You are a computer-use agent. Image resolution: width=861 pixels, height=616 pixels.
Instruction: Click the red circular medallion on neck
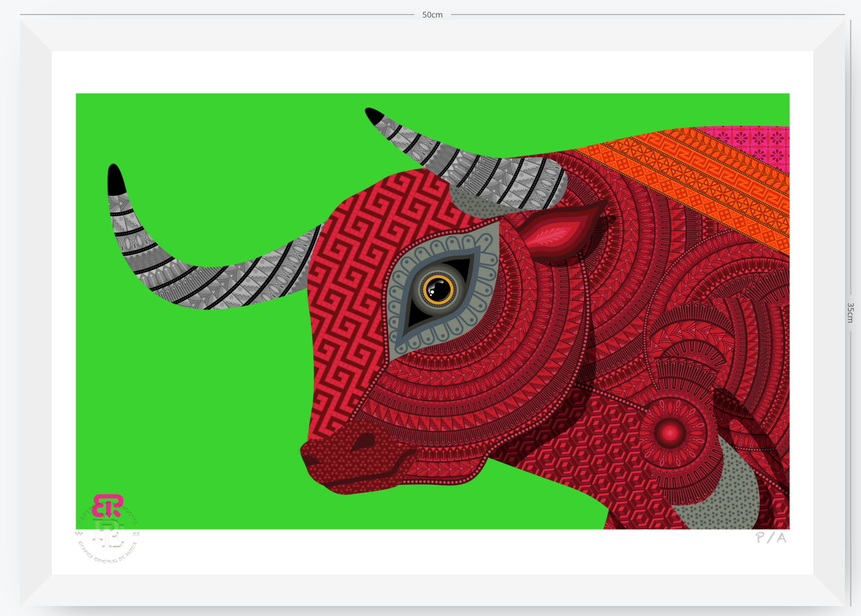(x=671, y=433)
